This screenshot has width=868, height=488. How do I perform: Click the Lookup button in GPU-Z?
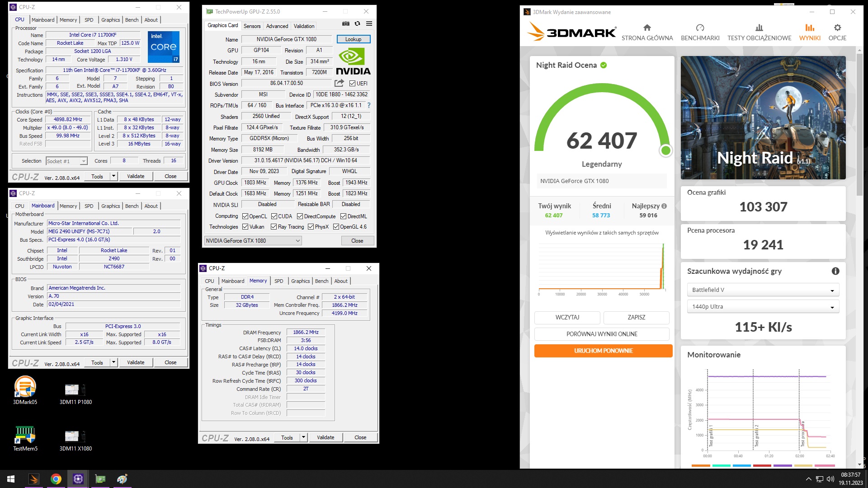click(354, 39)
